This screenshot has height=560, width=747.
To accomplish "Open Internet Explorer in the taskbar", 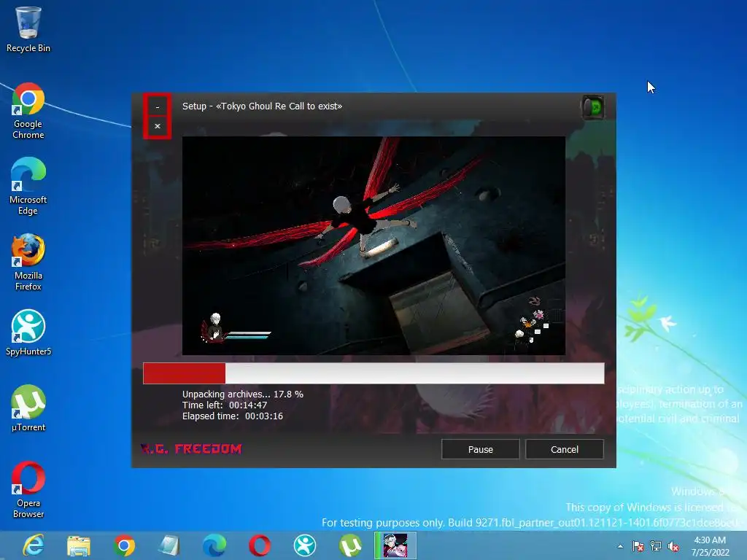I will pos(34,545).
